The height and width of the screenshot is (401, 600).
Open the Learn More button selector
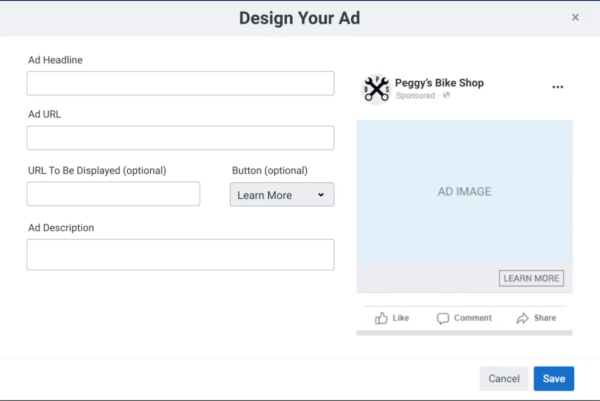[x=282, y=194]
